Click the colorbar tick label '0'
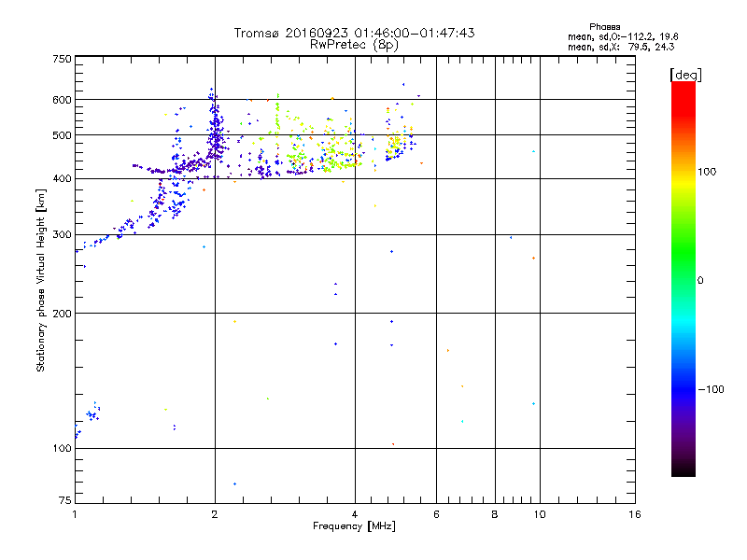This screenshot has height=560, width=747. pos(699,281)
